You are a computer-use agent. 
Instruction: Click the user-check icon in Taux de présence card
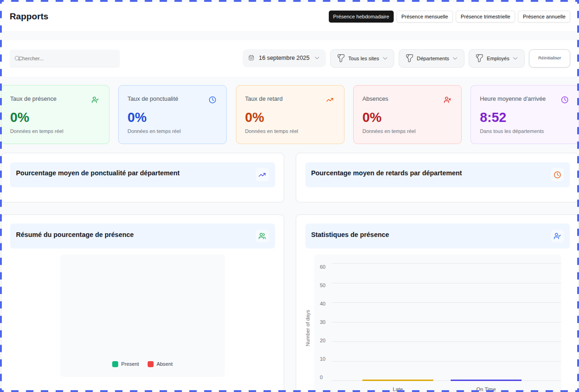(95, 100)
